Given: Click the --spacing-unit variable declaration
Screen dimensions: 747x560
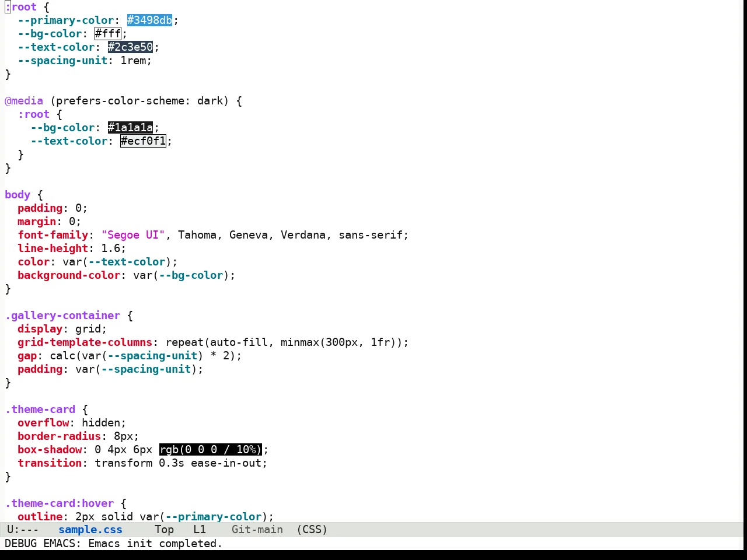Looking at the screenshot, I should pyautogui.click(x=62, y=61).
